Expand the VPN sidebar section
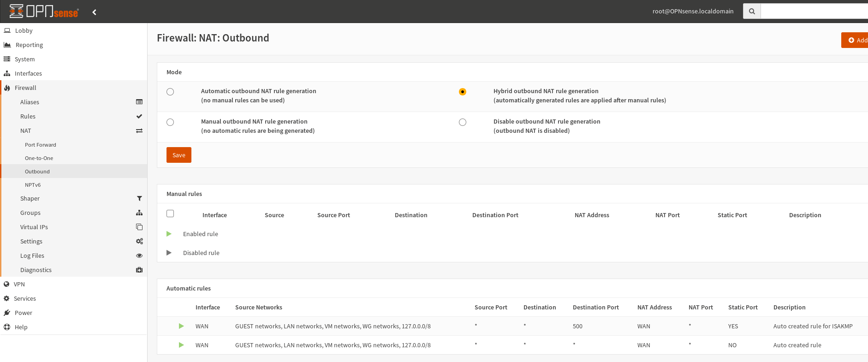 19,284
